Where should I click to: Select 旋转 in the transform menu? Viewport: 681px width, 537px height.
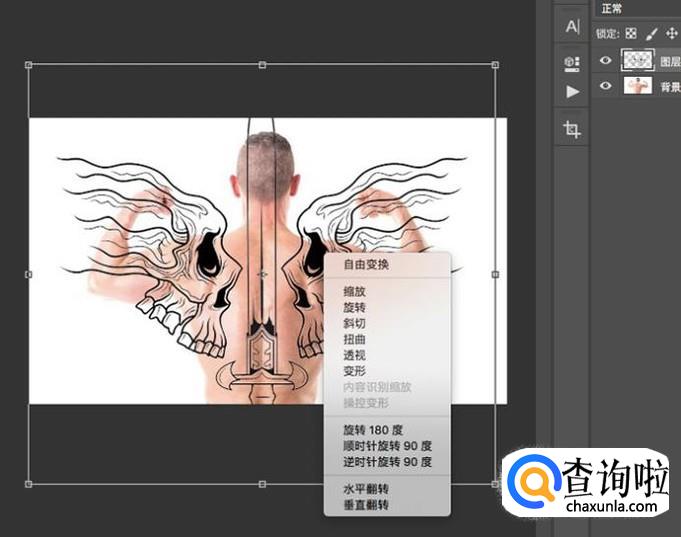354,307
